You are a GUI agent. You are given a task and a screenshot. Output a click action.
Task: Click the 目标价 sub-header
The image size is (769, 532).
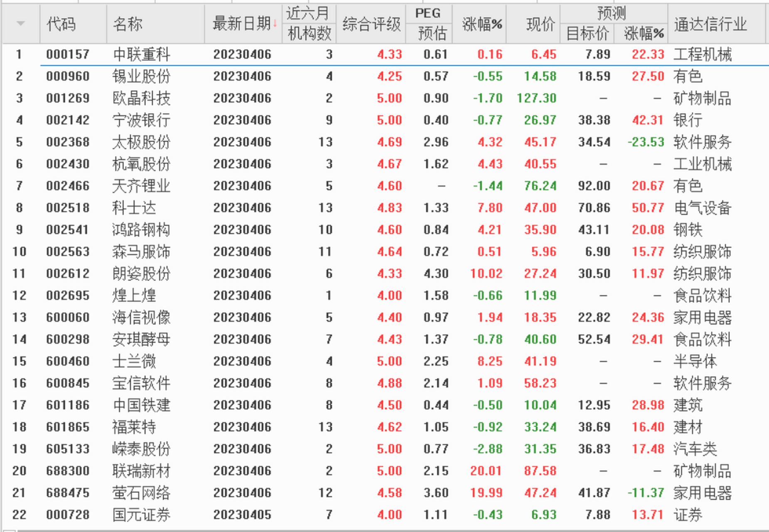[x=587, y=33]
